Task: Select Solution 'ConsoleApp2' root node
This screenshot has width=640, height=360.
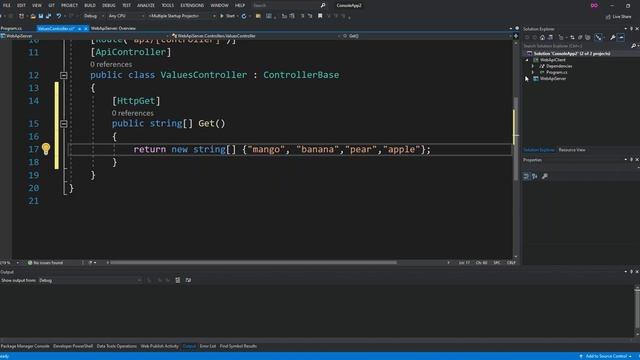Action: point(571,53)
